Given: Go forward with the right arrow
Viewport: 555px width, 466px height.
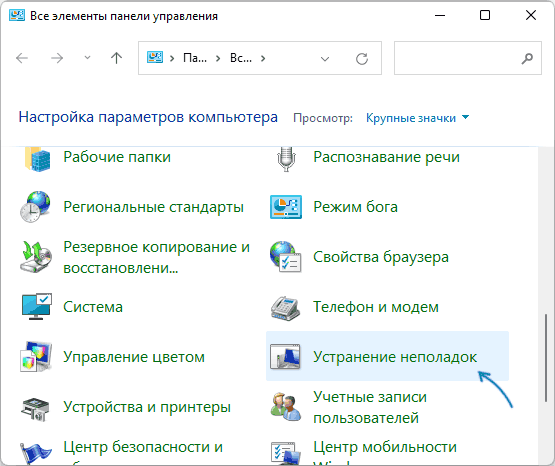Looking at the screenshot, I should point(57,58).
